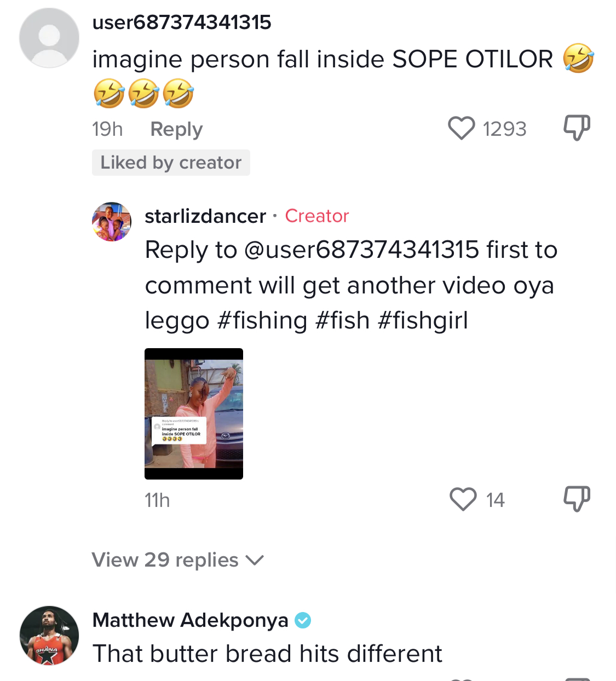
Task: Tap the Liked by creator label
Action: click(x=171, y=163)
